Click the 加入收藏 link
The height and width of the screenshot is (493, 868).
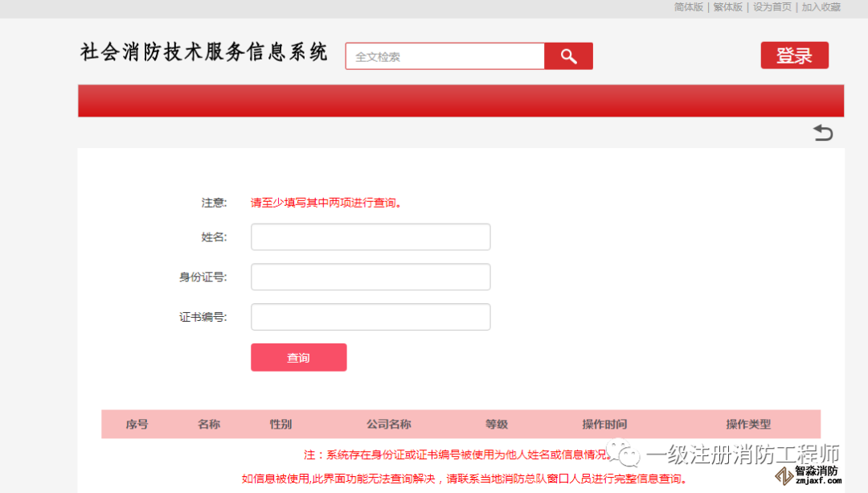coord(821,7)
